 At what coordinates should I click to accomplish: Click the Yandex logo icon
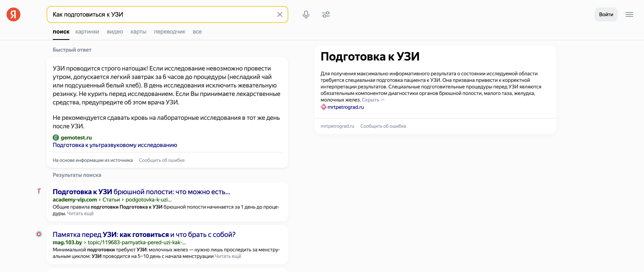[x=14, y=14]
